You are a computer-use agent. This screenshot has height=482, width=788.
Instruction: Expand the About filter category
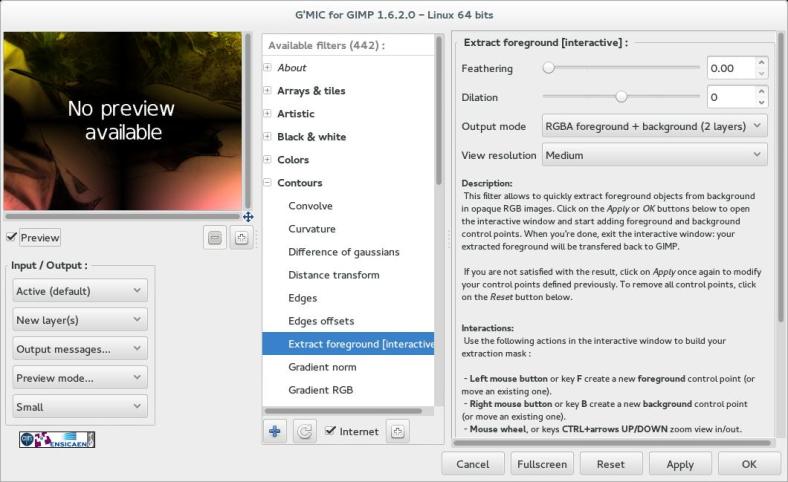coord(267,67)
